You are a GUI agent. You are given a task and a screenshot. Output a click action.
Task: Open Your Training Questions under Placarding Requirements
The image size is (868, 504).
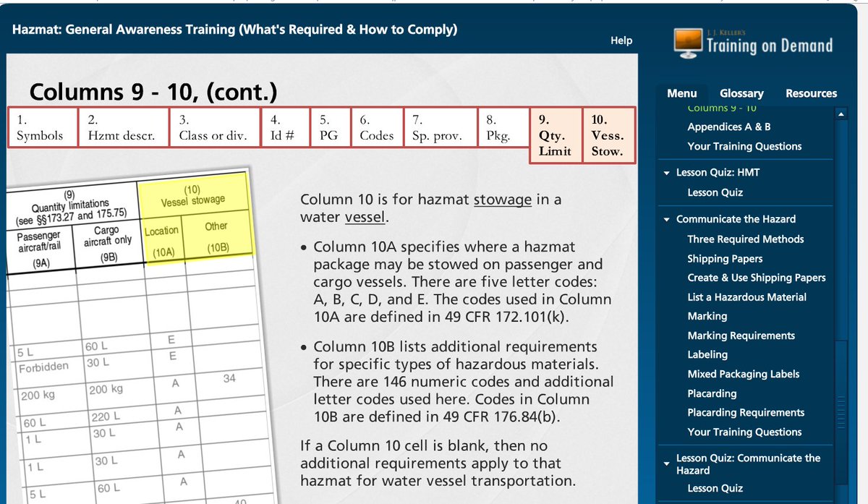744,432
